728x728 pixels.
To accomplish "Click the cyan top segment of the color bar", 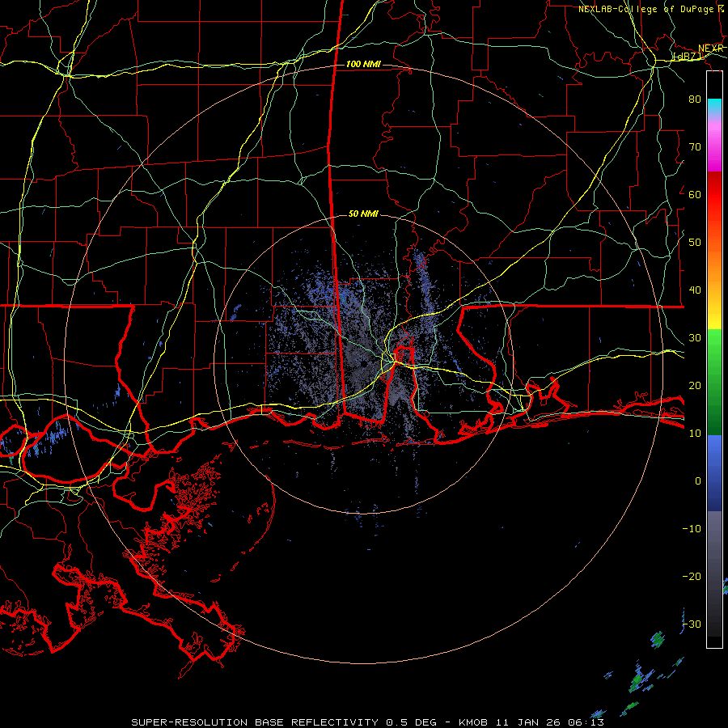I will pyautogui.click(x=714, y=105).
